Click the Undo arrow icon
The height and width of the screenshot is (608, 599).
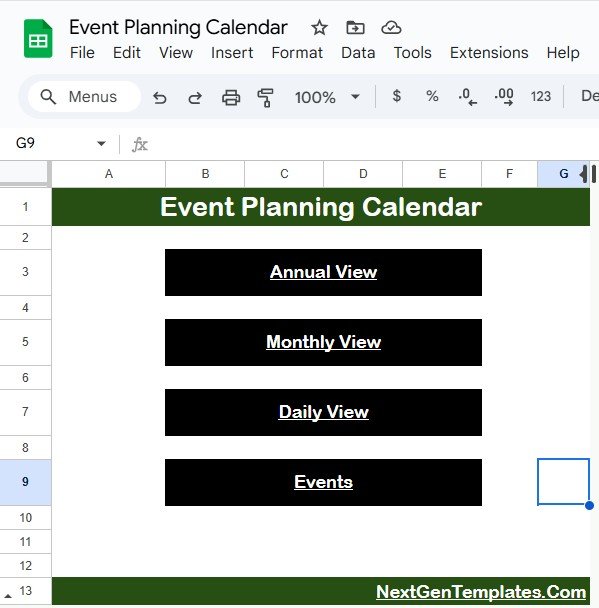tap(159, 97)
